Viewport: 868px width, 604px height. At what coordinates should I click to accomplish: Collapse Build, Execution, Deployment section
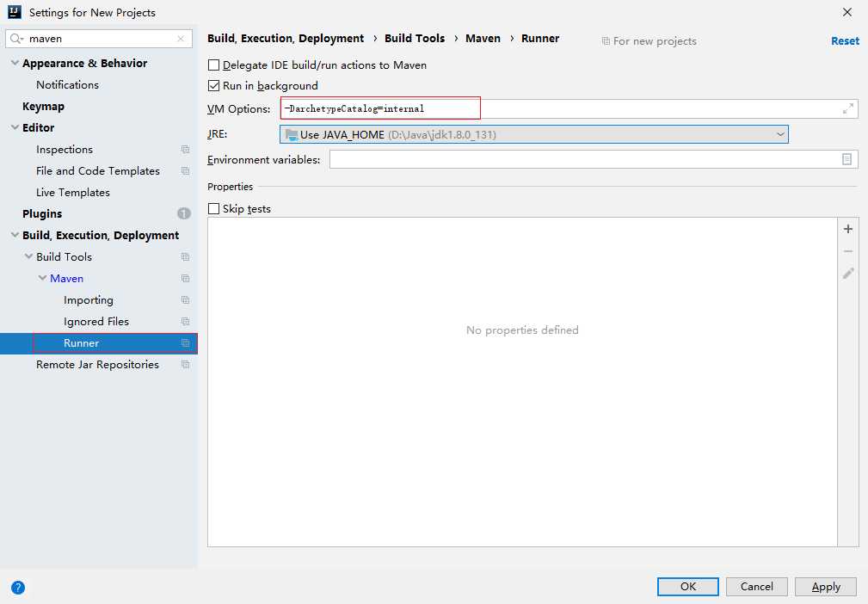point(15,235)
